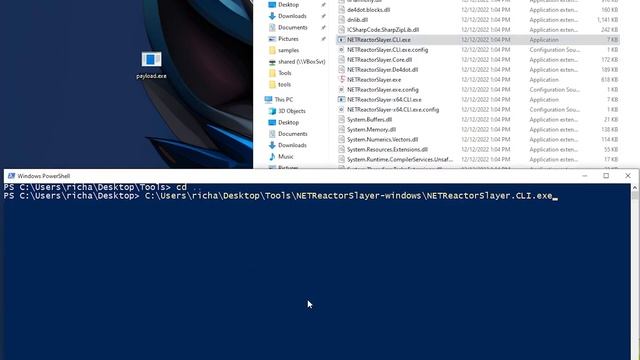The width and height of the screenshot is (640, 360).
Task: Open Downloads under This PC
Action: (x=292, y=145)
